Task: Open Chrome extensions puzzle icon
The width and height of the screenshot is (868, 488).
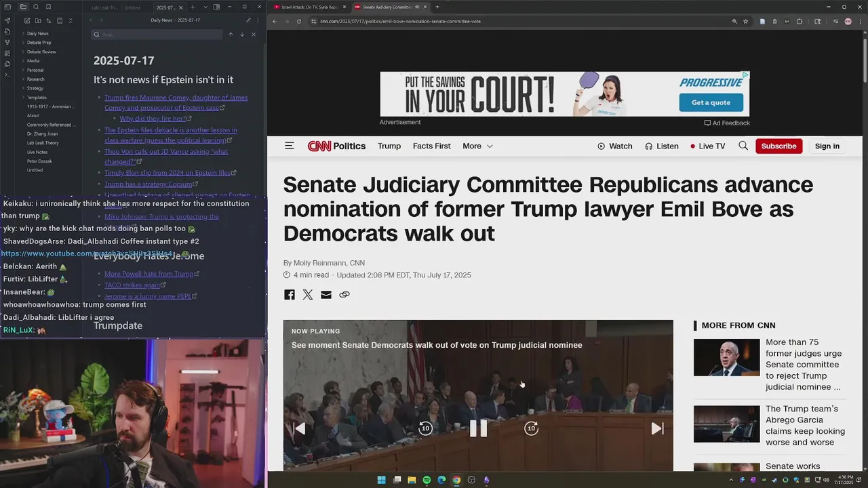Action: [800, 21]
